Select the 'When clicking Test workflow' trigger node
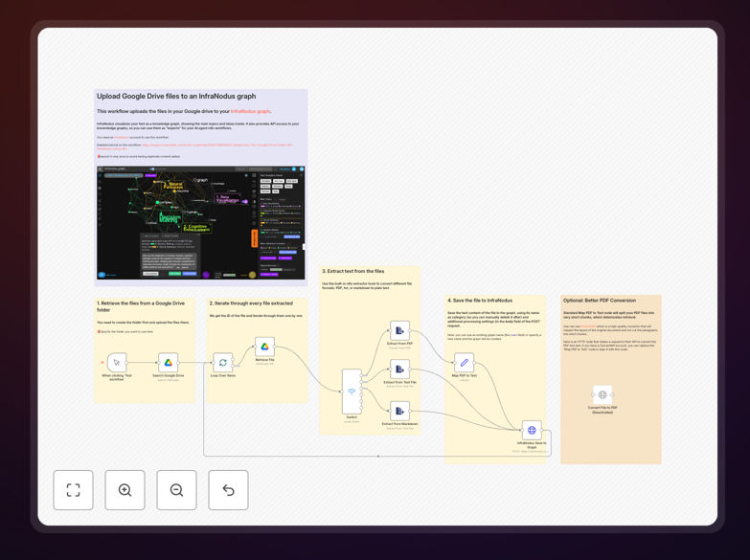The width and height of the screenshot is (750, 560). [x=117, y=363]
